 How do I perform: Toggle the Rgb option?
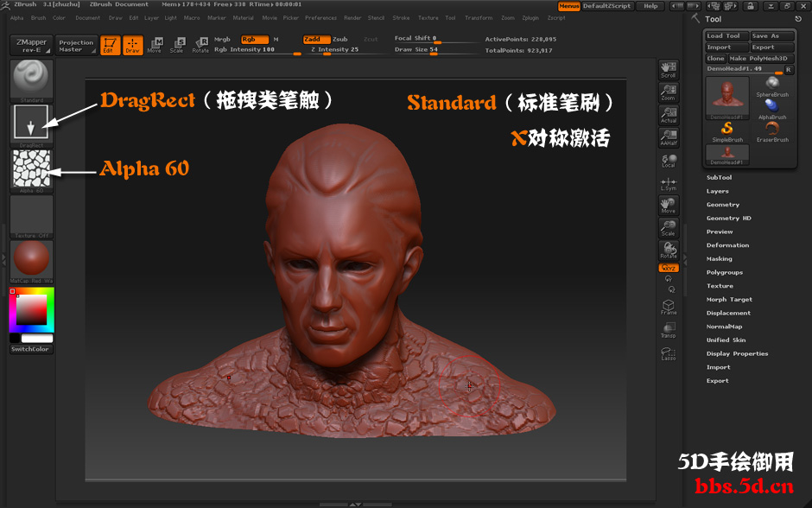click(255, 40)
